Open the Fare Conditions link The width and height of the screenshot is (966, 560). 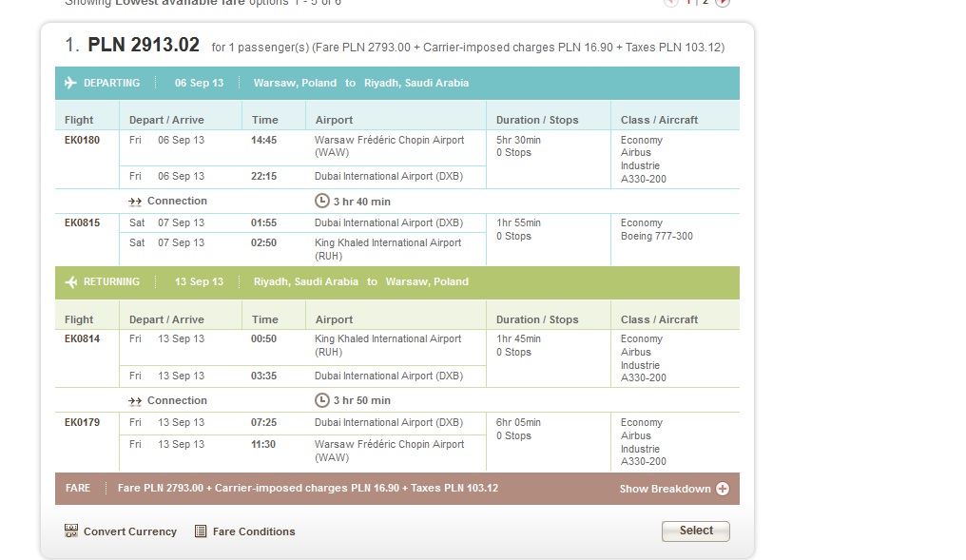click(x=254, y=531)
